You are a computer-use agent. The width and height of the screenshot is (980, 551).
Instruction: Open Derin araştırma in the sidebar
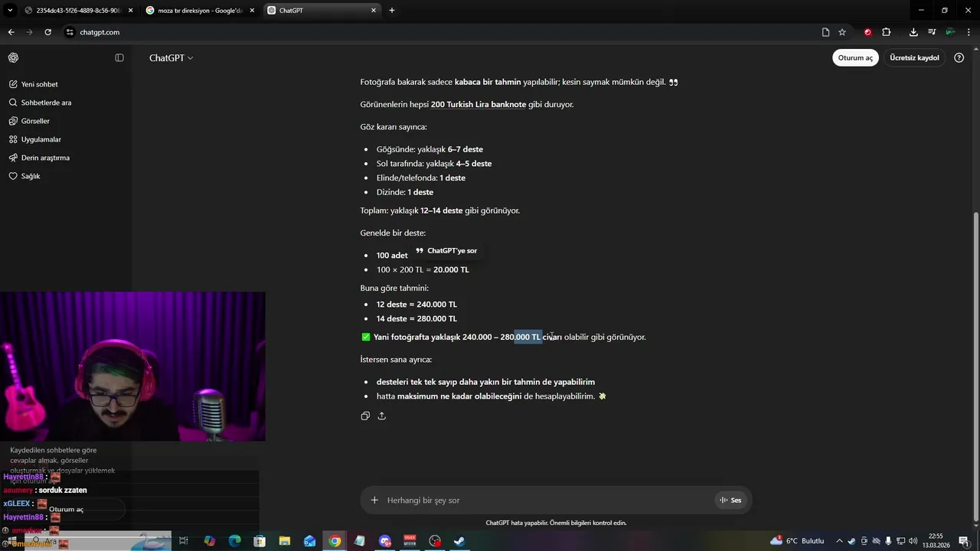(x=39, y=158)
